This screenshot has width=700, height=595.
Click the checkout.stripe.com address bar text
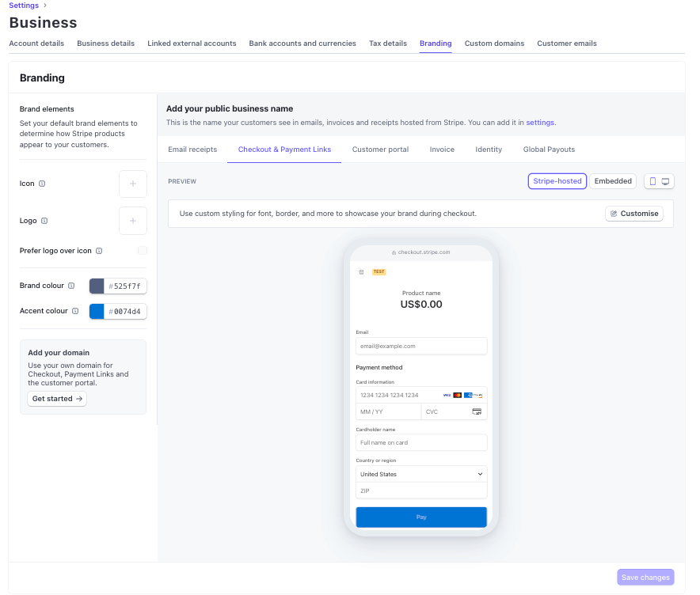(x=424, y=252)
